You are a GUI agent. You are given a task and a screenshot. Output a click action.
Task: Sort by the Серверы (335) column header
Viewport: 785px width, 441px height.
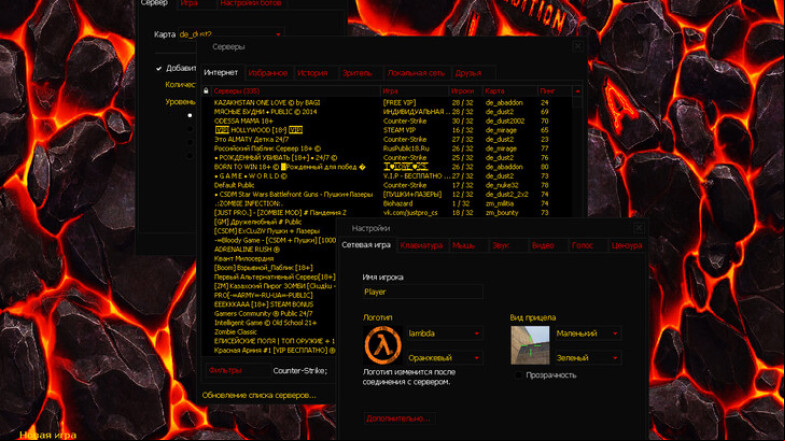pos(295,91)
